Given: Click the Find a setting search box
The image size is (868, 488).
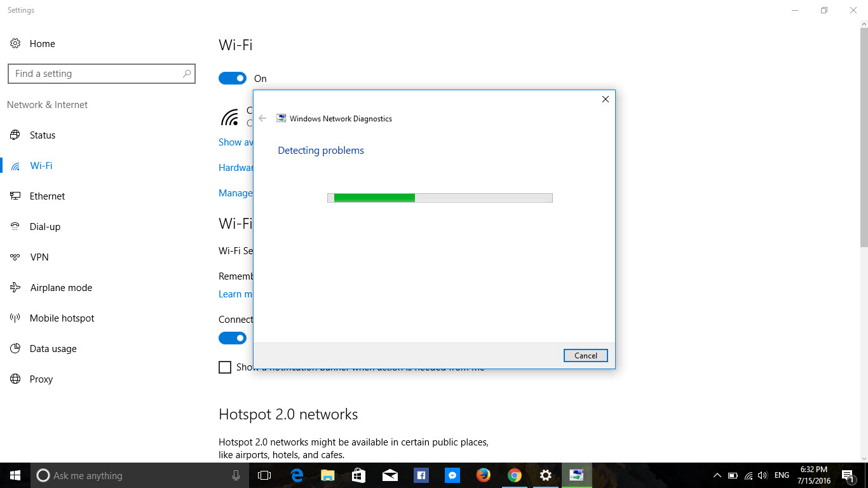Looking at the screenshot, I should (102, 74).
